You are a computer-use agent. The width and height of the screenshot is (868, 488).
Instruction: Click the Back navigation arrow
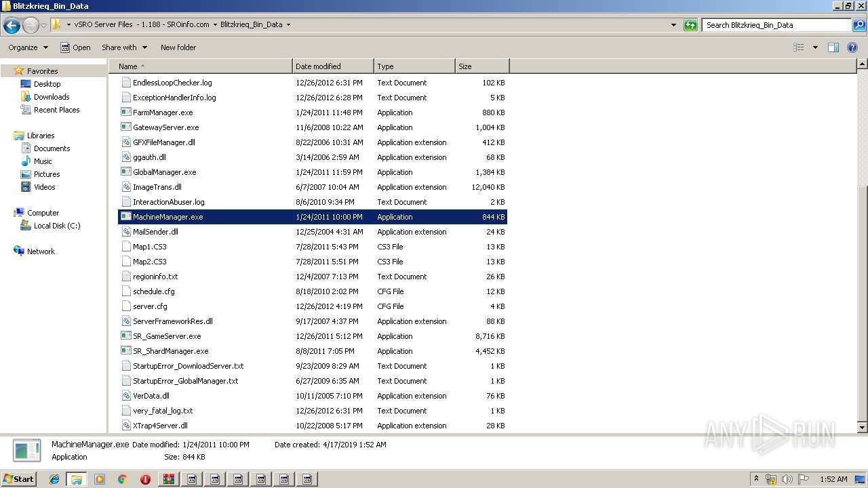tap(12, 26)
